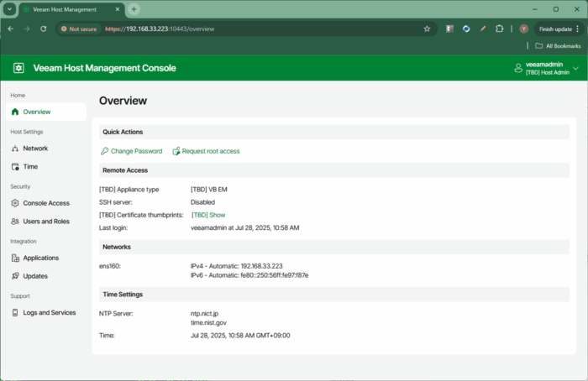Open Users and Roles page

(46, 222)
